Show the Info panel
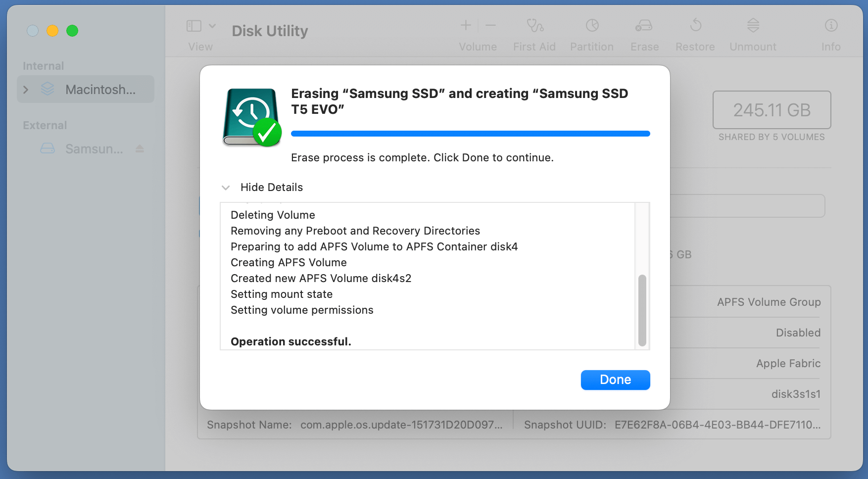 click(x=830, y=32)
